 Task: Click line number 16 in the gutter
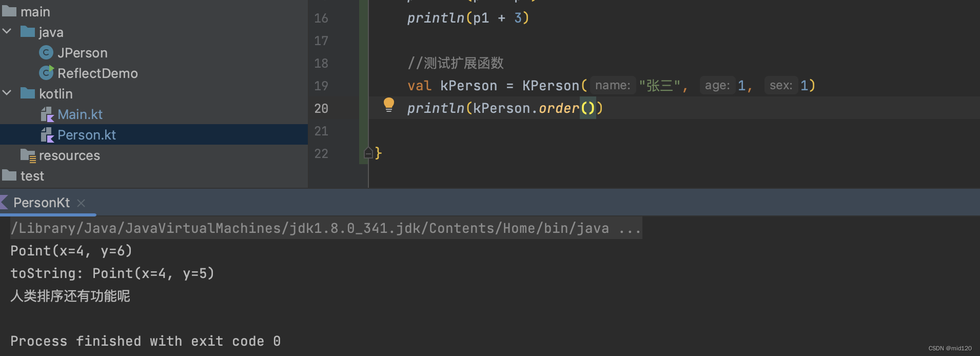tap(321, 18)
